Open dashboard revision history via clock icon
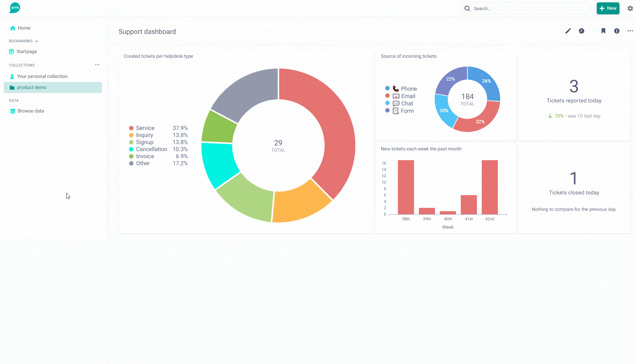 pyautogui.click(x=582, y=31)
